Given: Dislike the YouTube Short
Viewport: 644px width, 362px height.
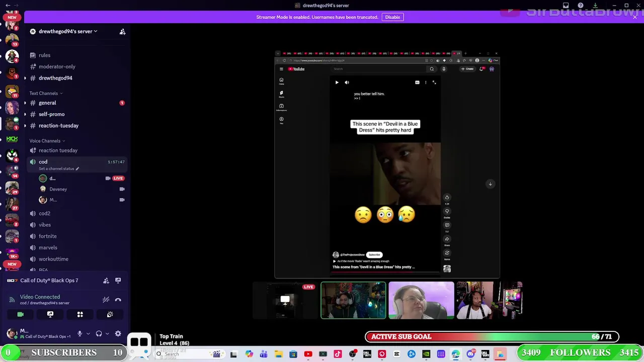Looking at the screenshot, I should tap(447, 211).
